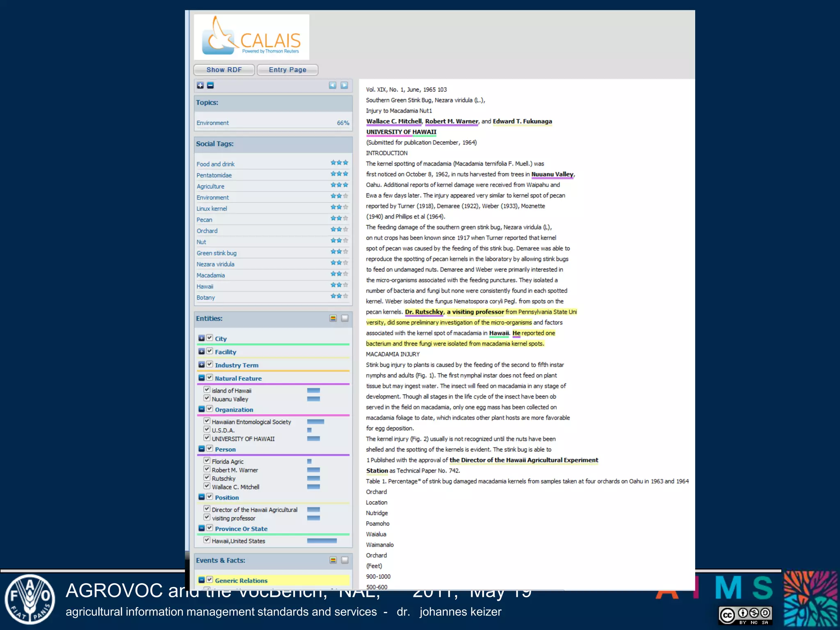Select the Person category label

pyautogui.click(x=225, y=450)
